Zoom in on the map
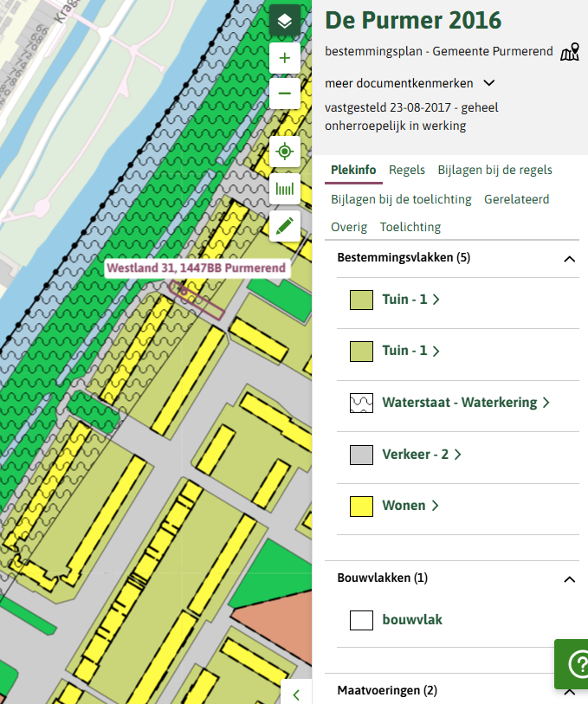 [285, 59]
